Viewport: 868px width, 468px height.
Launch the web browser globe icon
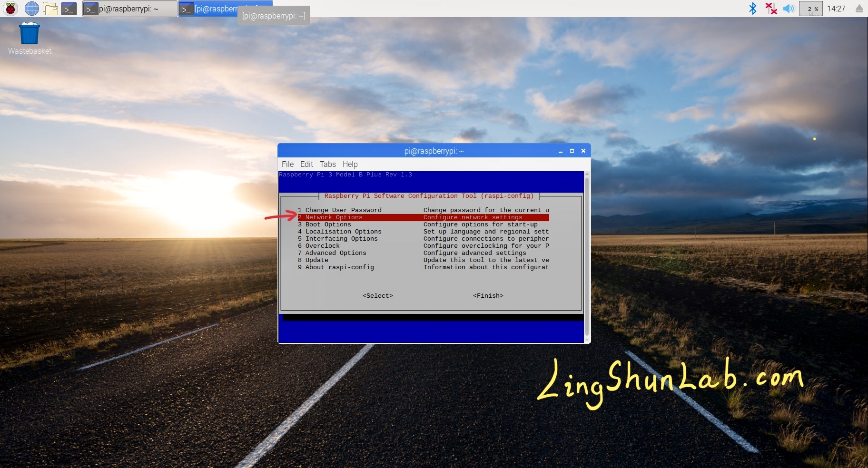point(32,9)
